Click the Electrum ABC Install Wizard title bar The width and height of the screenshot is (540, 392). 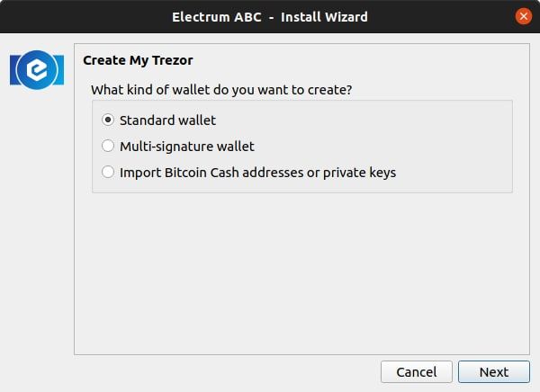point(270,16)
